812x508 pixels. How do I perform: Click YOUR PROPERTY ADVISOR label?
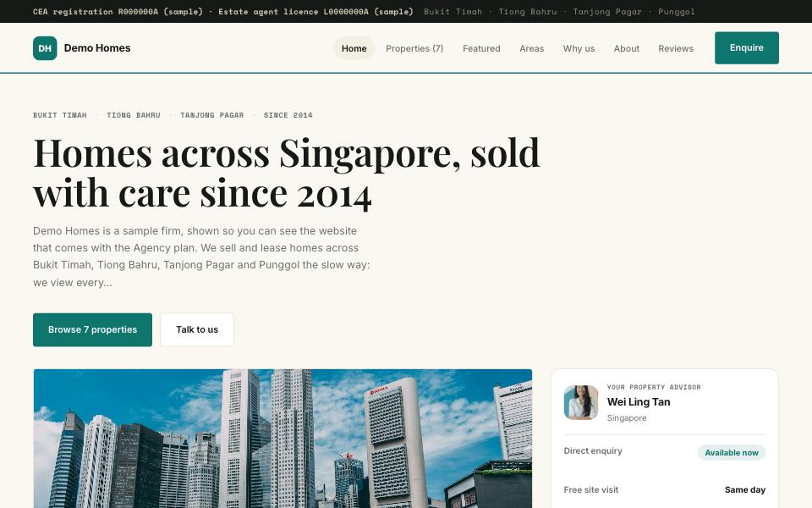654,387
